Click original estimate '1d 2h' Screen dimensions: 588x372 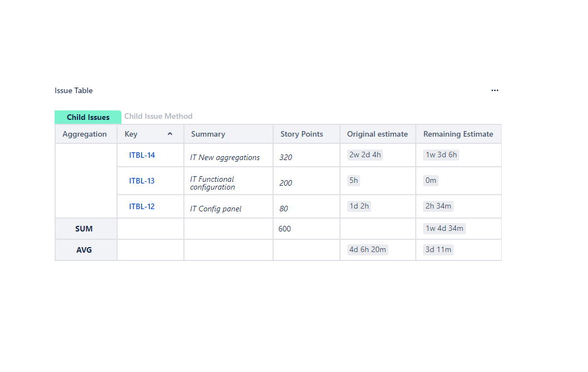[x=359, y=206]
